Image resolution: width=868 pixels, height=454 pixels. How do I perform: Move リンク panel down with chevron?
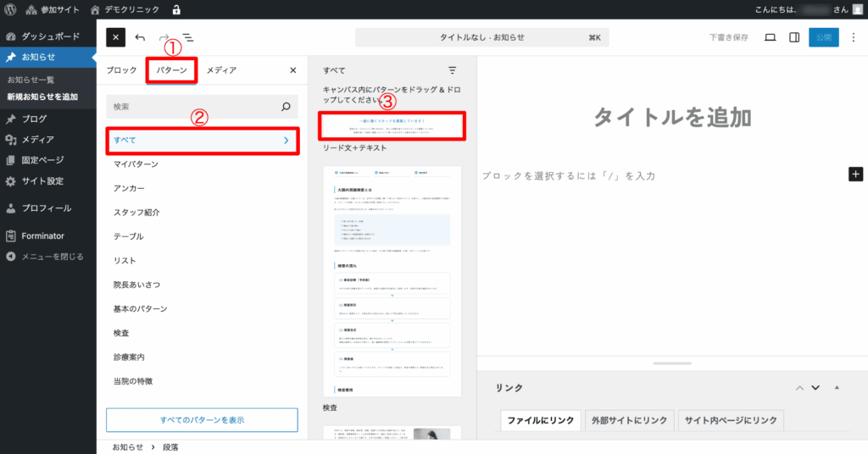pos(815,388)
